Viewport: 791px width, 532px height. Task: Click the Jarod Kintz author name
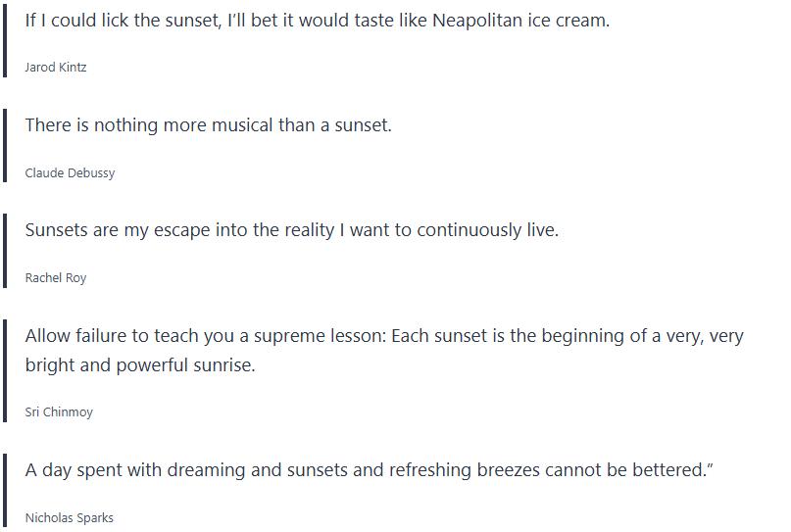[x=56, y=68]
